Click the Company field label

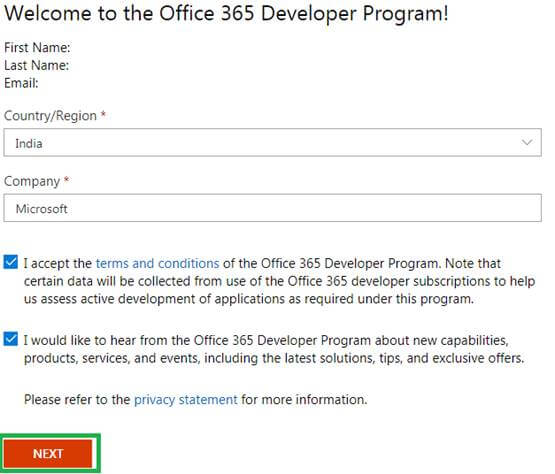click(x=32, y=181)
